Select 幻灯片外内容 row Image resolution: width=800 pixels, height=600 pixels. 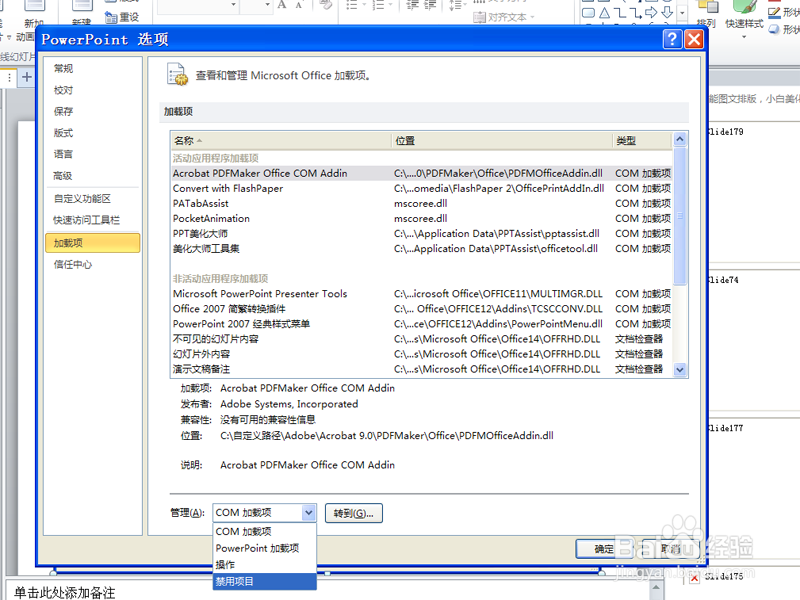421,354
